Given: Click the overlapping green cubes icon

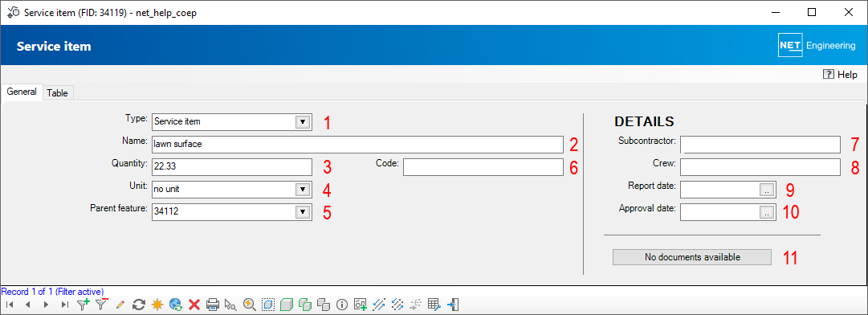Looking at the screenshot, I should [305, 304].
